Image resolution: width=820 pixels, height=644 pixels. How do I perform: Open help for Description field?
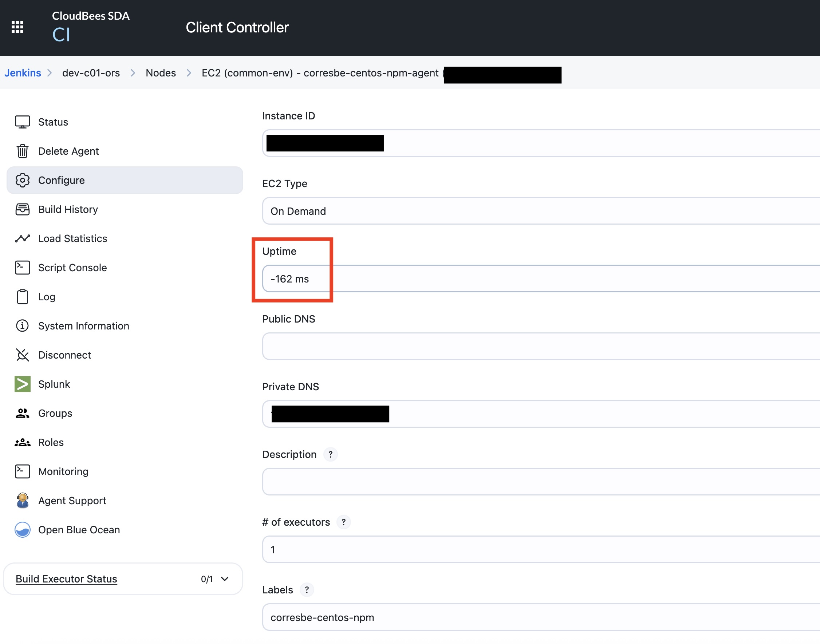point(330,454)
